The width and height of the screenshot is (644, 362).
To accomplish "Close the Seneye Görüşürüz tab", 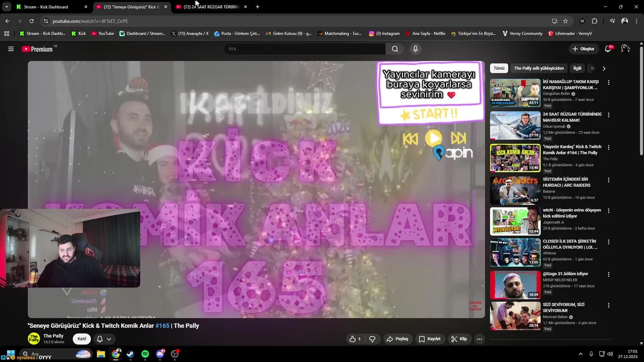I will [166, 7].
